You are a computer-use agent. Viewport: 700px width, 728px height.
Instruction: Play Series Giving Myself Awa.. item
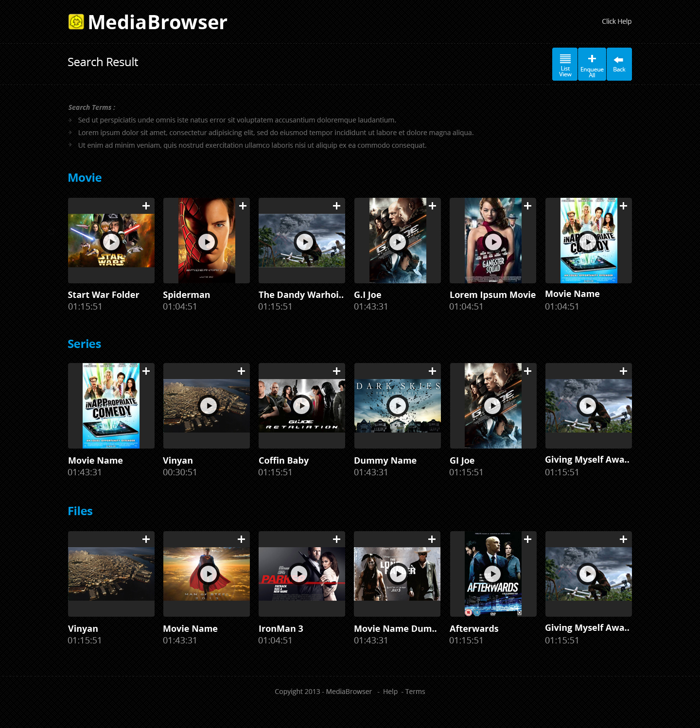point(588,405)
